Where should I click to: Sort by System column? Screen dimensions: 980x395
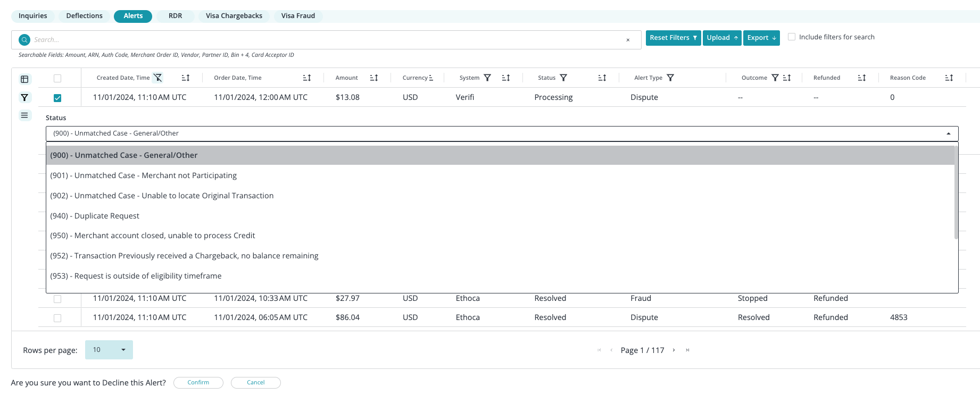click(x=506, y=78)
